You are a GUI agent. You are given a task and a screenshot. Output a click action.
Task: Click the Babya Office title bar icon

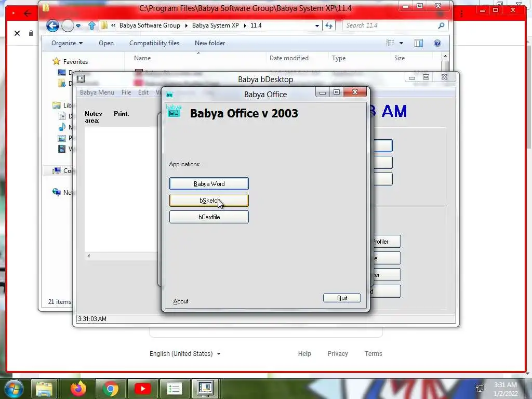170,95
